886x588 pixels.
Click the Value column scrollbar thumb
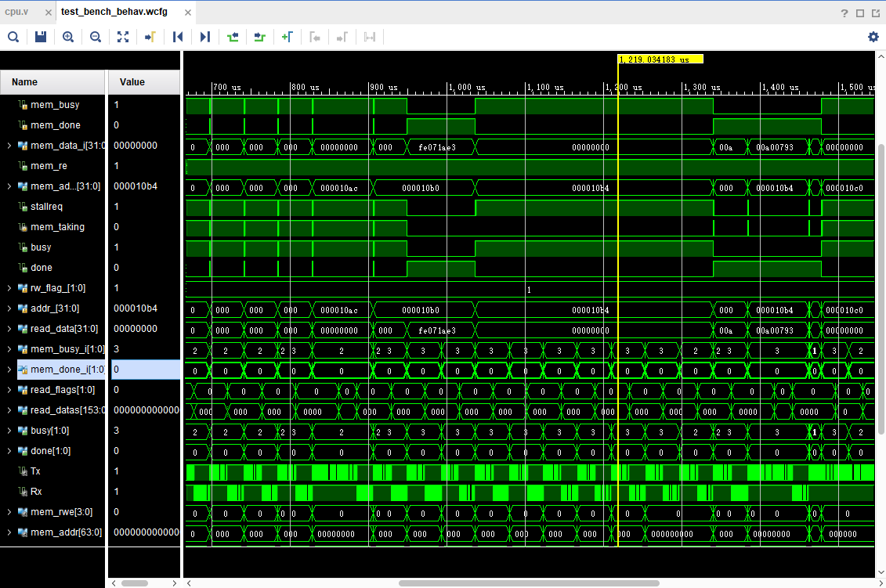coord(135,583)
